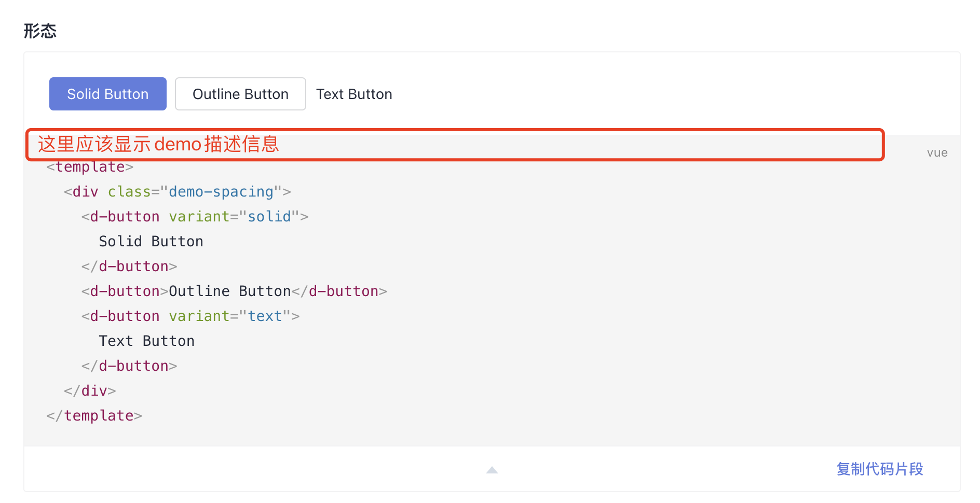Click the closing </div> tag in code
This screenshot has width=980, height=503.
point(90,391)
